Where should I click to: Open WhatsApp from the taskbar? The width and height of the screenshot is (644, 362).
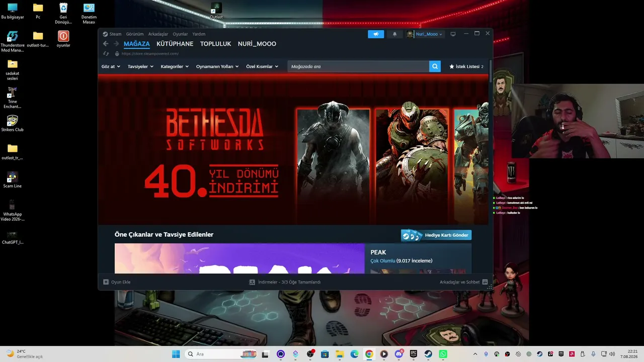pos(443,354)
